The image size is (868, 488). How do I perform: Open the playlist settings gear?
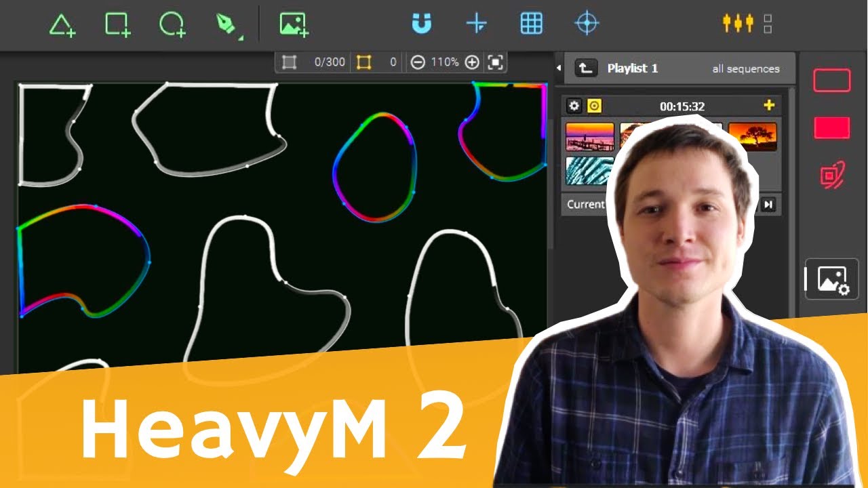(574, 106)
